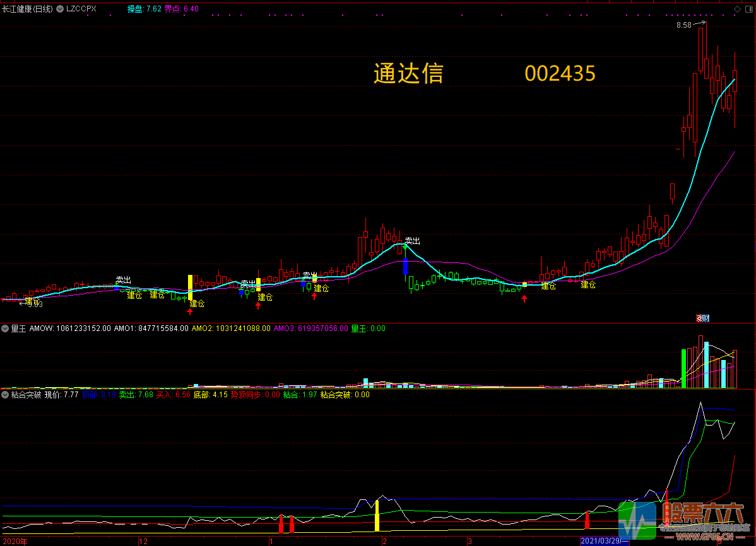Viewport: 756px width, 546px height.
Task: Expand the 量王 indicator dropdown arrow
Action: point(5,328)
